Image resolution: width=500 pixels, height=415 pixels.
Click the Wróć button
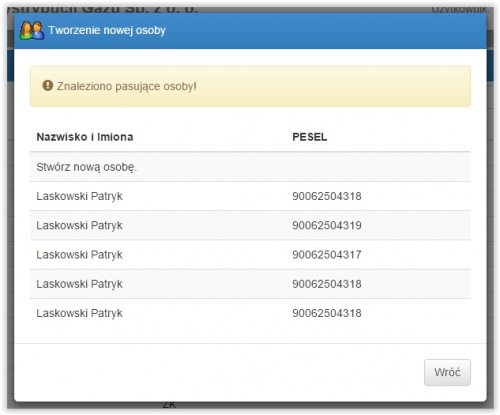(x=447, y=372)
